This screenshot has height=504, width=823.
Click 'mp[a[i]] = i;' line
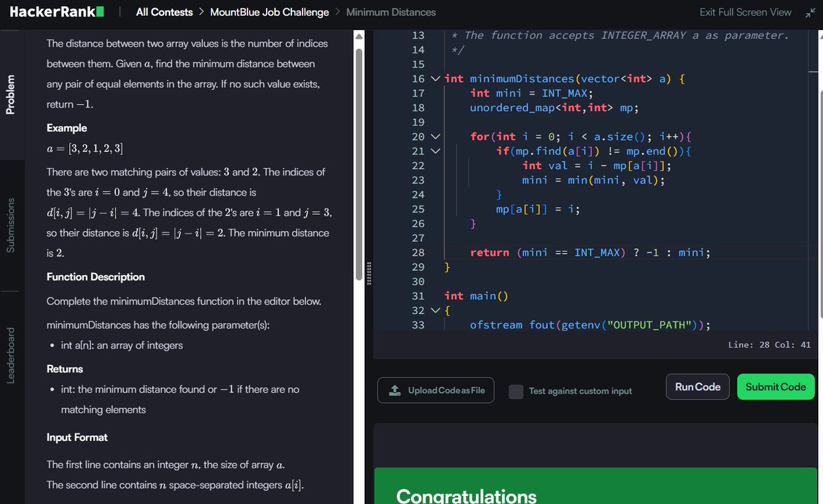538,209
